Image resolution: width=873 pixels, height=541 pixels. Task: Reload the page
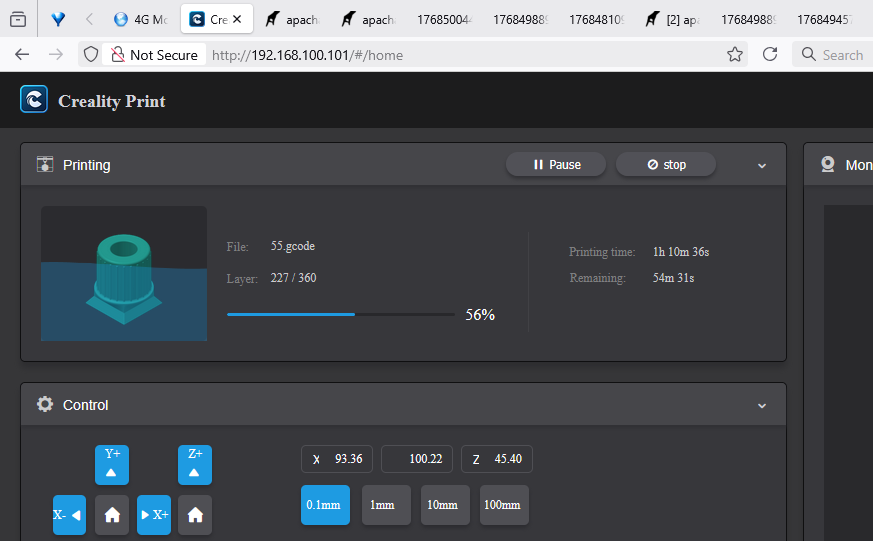point(770,55)
